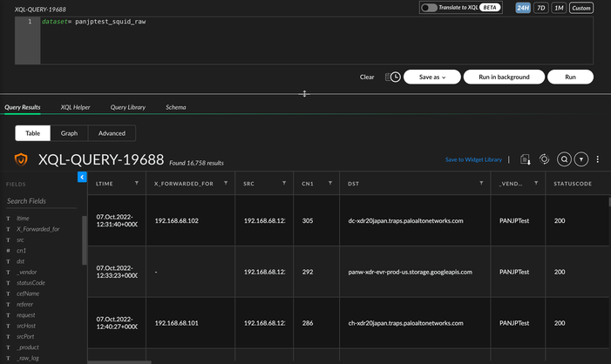This screenshot has width=611, height=364.
Task: Click the Run button
Action: [570, 77]
